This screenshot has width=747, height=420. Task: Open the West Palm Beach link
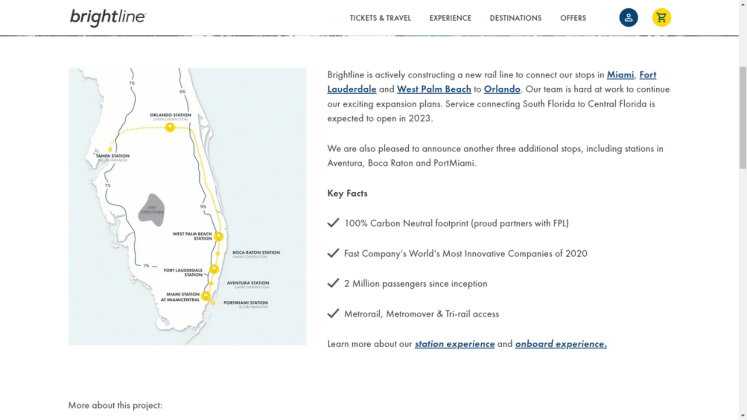tap(433, 89)
